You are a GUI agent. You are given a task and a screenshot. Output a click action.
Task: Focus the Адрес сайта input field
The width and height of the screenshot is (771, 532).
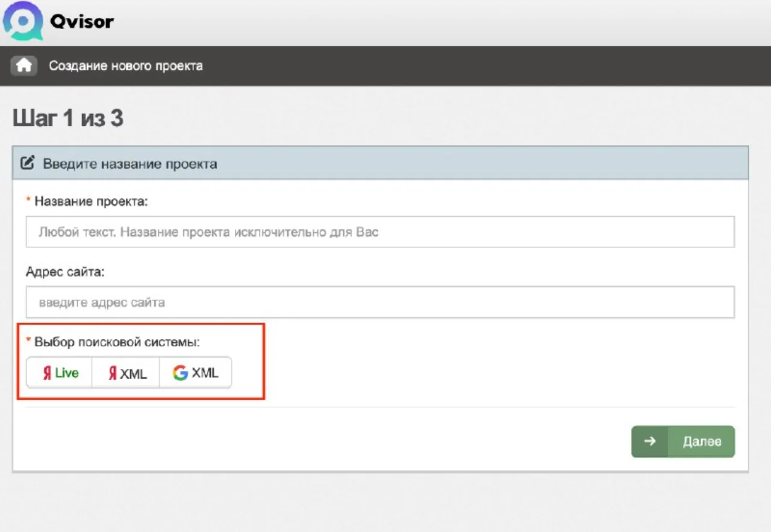tap(380, 302)
